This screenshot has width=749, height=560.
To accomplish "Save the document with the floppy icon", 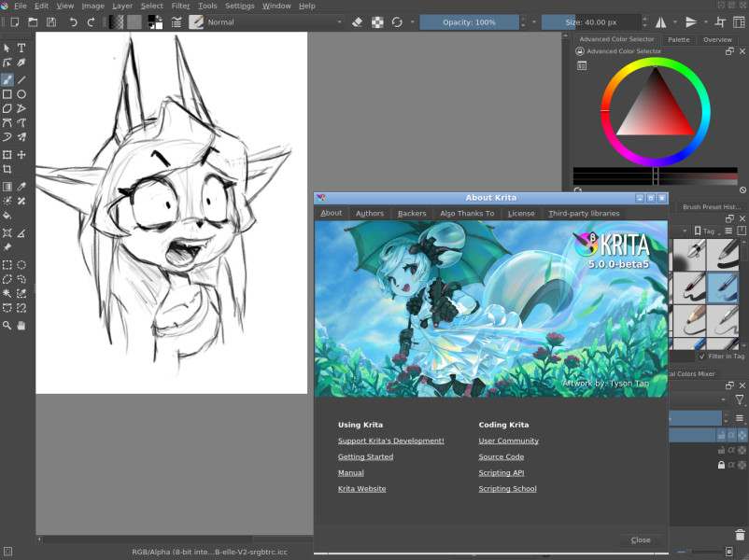I will pyautogui.click(x=51, y=22).
